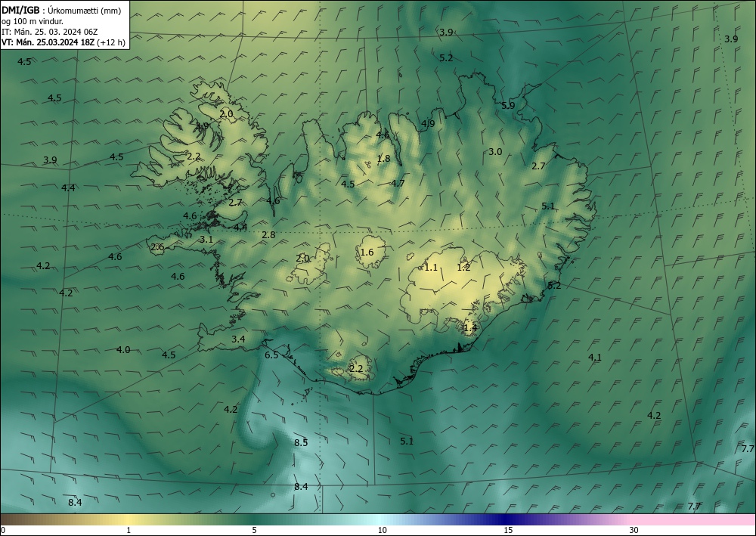Click the title text 'DMI/IGB : Úrkomumætti (mm)'
Image resolution: width=756 pixels, height=536 pixels.
point(61,10)
